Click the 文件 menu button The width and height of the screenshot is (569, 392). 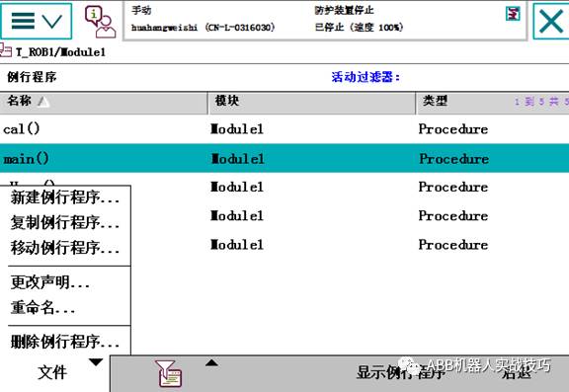click(53, 373)
